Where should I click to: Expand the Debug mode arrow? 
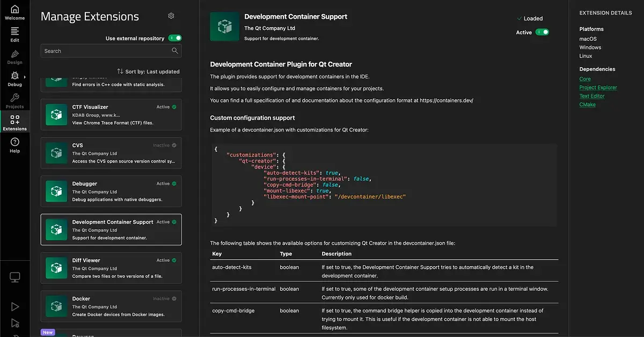pyautogui.click(x=25, y=77)
